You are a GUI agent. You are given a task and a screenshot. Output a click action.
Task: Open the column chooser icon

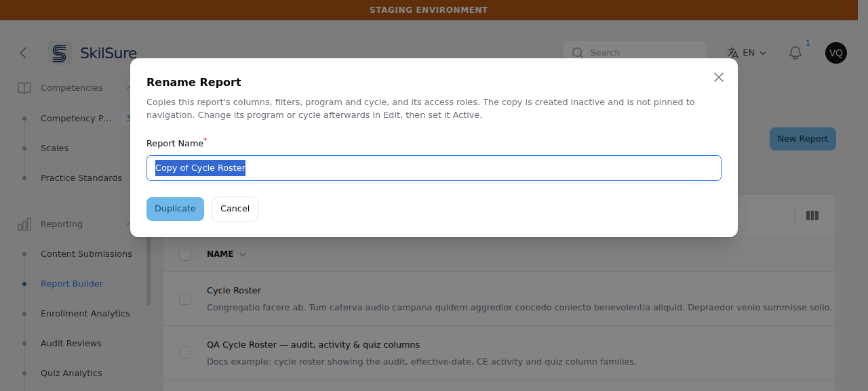(812, 215)
